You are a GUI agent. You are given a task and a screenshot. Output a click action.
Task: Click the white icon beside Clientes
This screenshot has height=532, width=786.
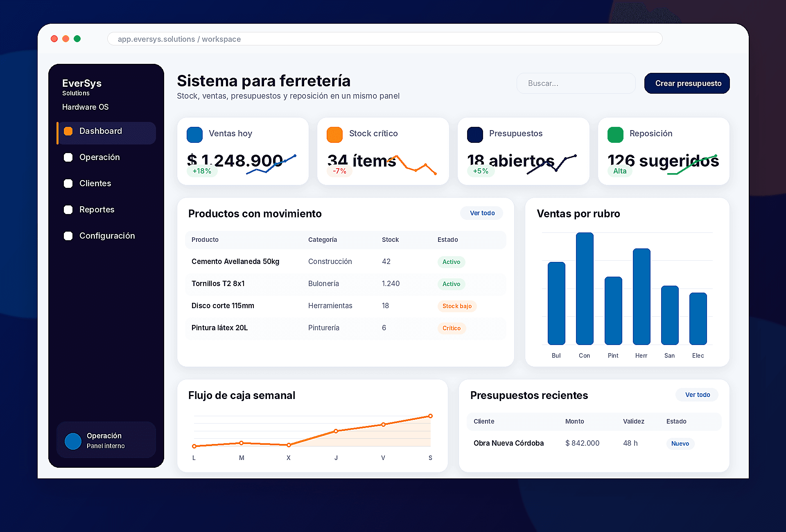pos(68,183)
